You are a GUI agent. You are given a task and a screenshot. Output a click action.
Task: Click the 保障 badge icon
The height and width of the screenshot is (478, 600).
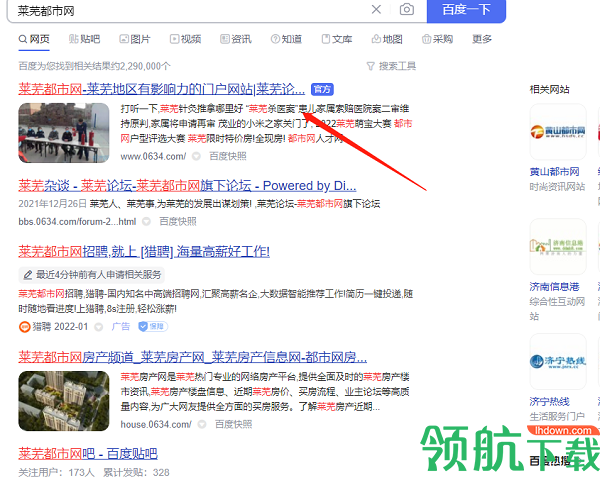coord(153,326)
